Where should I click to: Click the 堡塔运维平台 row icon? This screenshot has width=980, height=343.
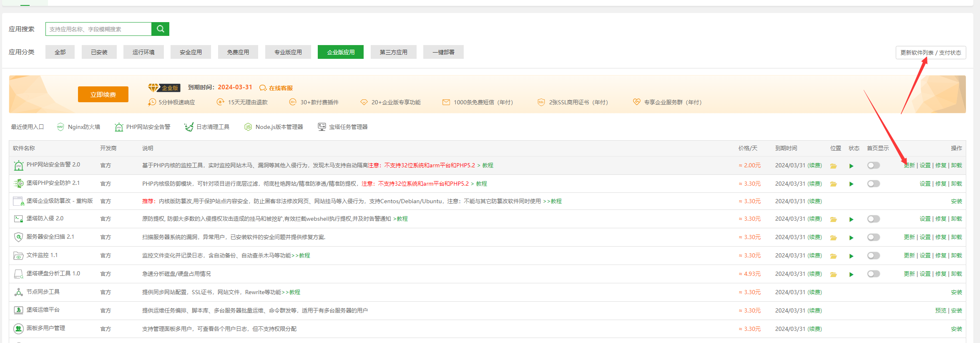pyautogui.click(x=18, y=310)
